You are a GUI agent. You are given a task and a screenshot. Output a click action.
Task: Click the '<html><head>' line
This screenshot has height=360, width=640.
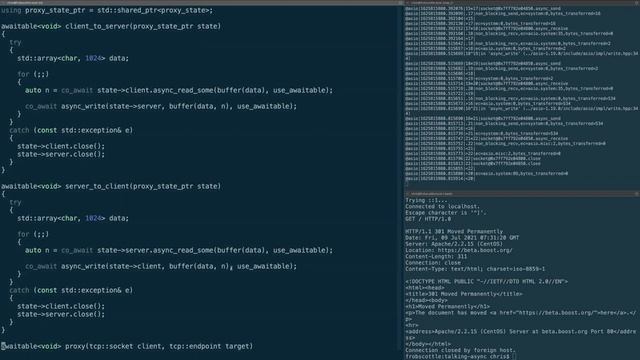425,288
